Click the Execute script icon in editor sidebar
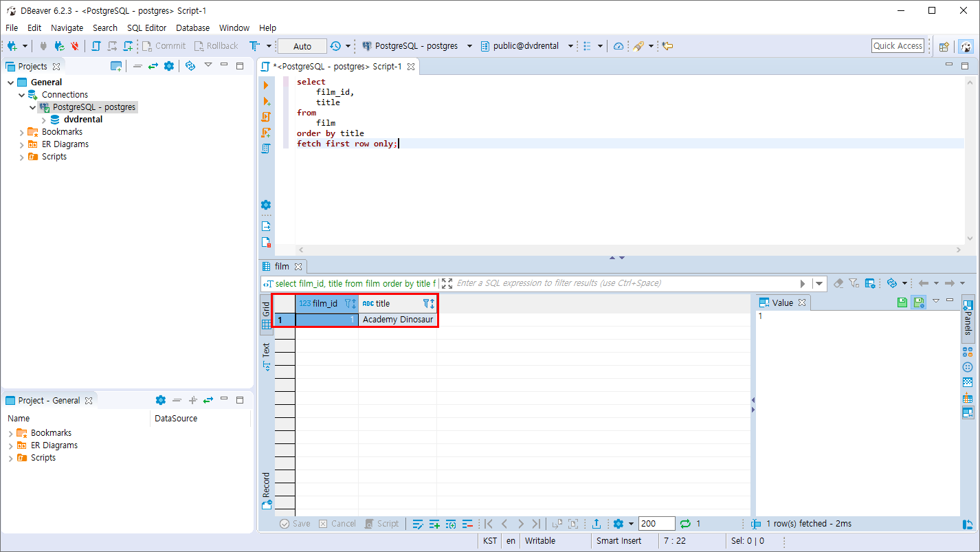 pyautogui.click(x=266, y=117)
